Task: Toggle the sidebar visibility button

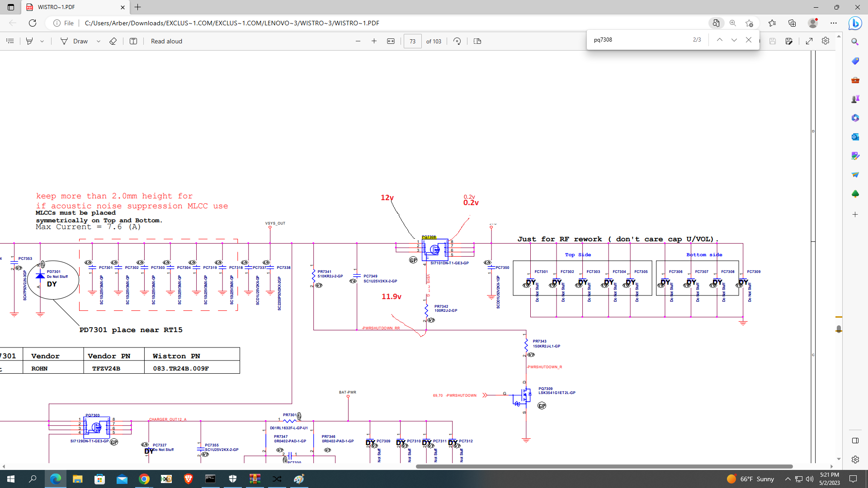Action: click(x=855, y=441)
